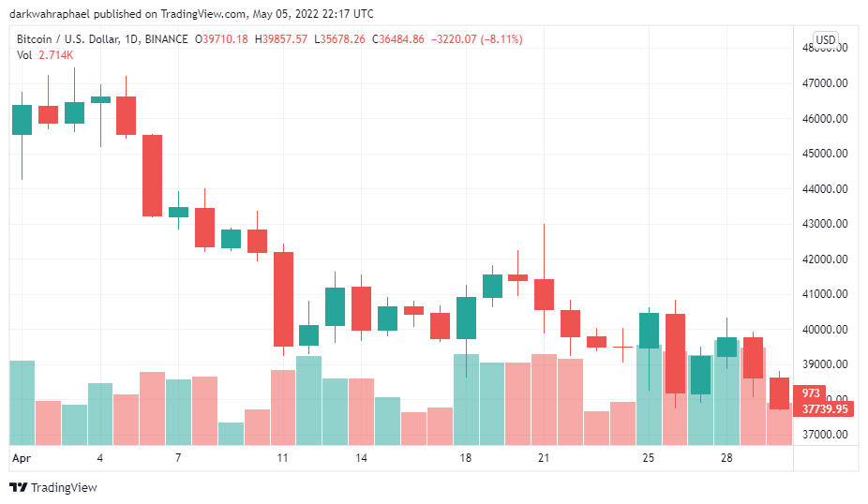
Task: Click the red 37739.95 current price label
Action: click(825, 408)
